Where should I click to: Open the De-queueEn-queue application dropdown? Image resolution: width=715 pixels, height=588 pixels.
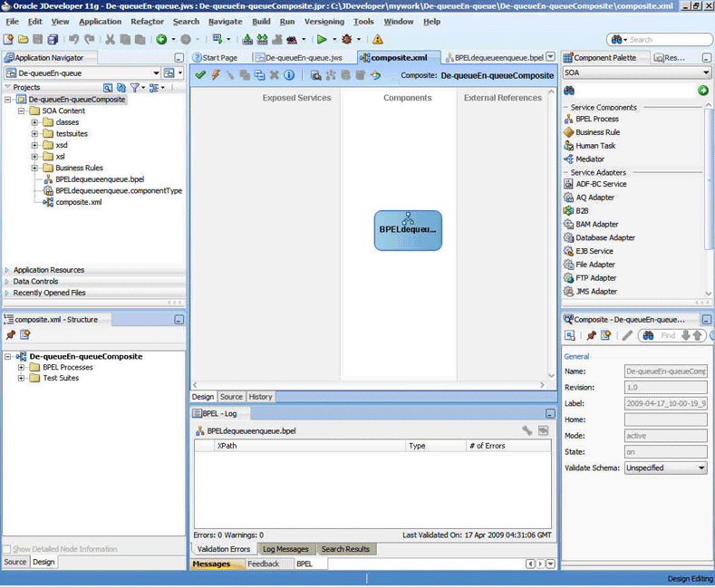coord(156,72)
